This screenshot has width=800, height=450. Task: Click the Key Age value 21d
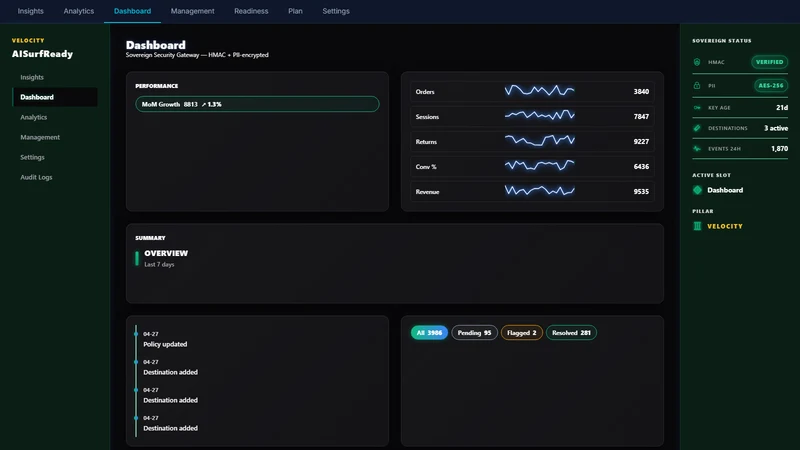[782, 108]
